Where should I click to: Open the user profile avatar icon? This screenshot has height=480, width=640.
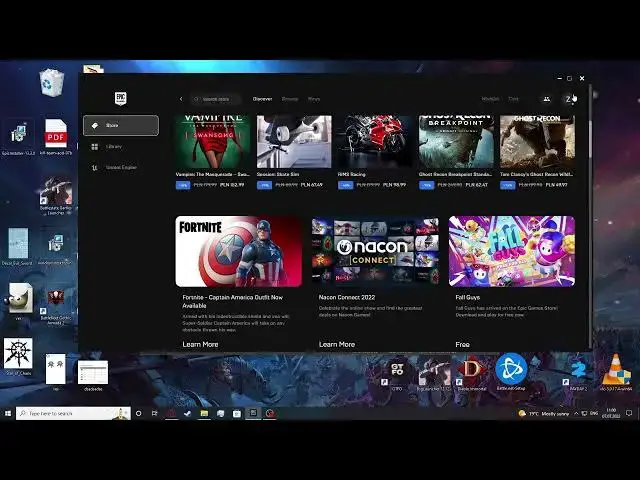[x=568, y=99]
